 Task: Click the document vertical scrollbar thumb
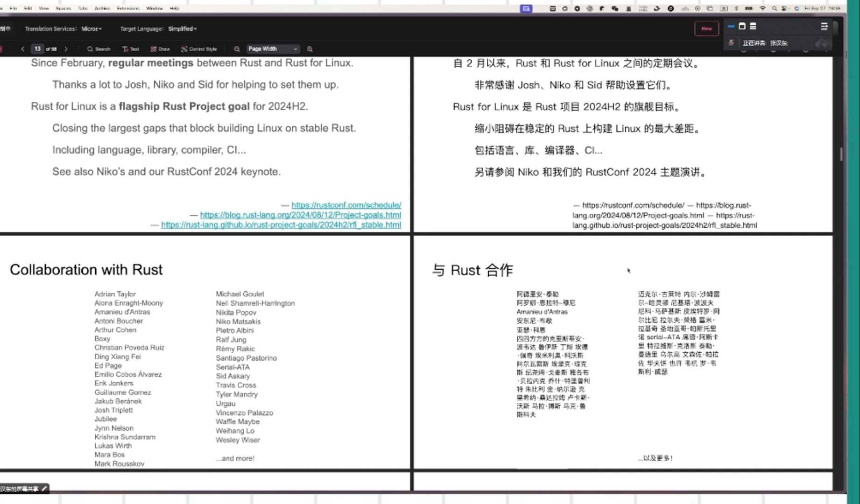(841, 154)
